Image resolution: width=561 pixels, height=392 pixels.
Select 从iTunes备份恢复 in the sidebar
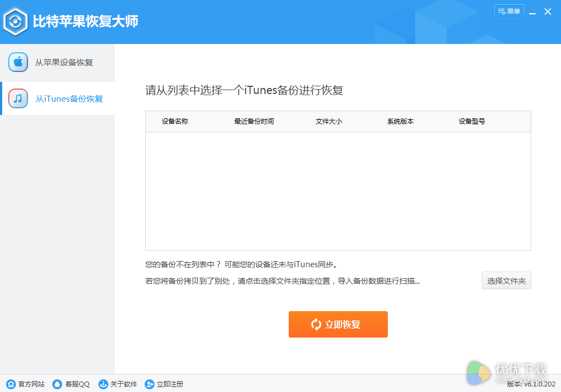58,98
